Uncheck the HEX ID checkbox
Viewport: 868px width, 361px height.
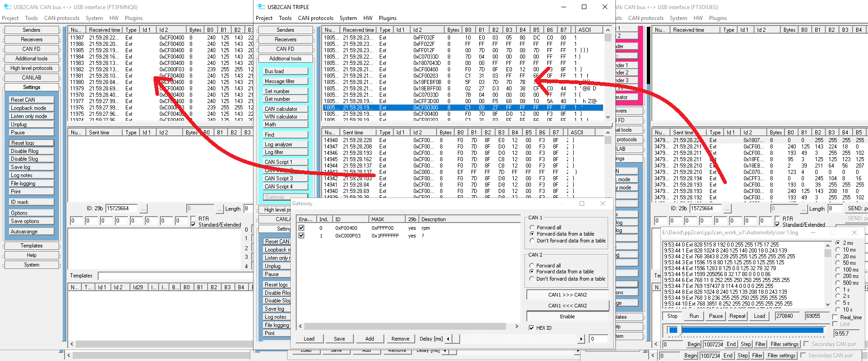[531, 328]
